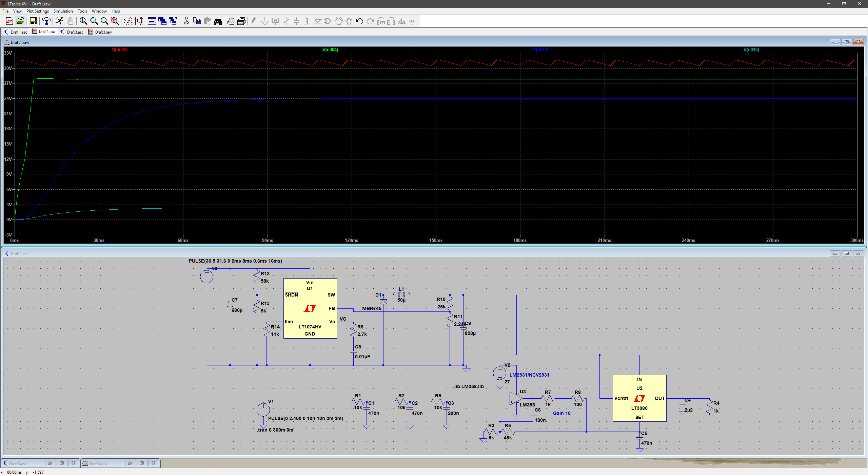
Task: Open the Help menu
Action: point(116,11)
